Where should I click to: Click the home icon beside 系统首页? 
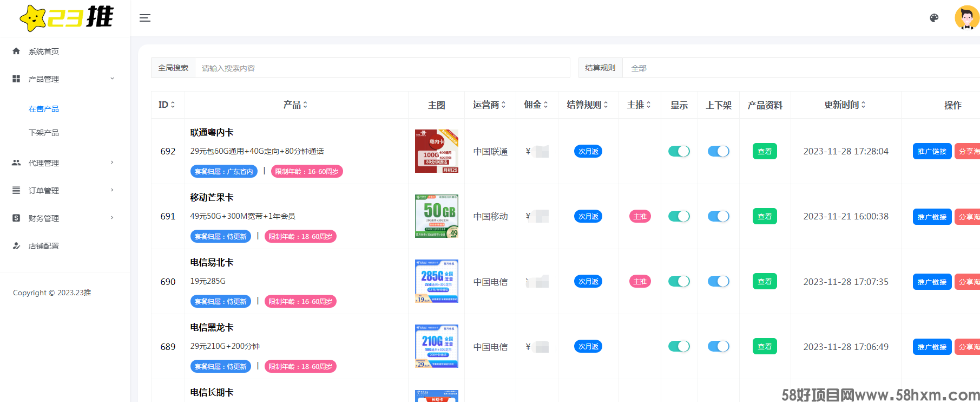point(16,51)
